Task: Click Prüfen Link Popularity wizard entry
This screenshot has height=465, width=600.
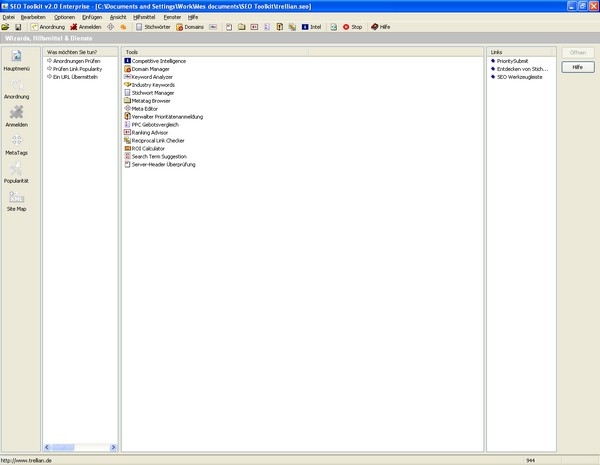Action: [x=76, y=69]
